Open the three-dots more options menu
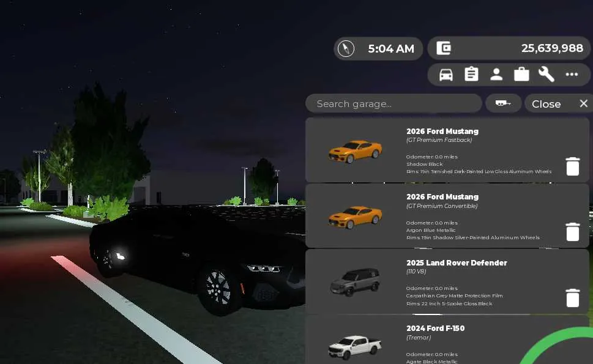Screen dimensions: 593x364 [x=572, y=75]
